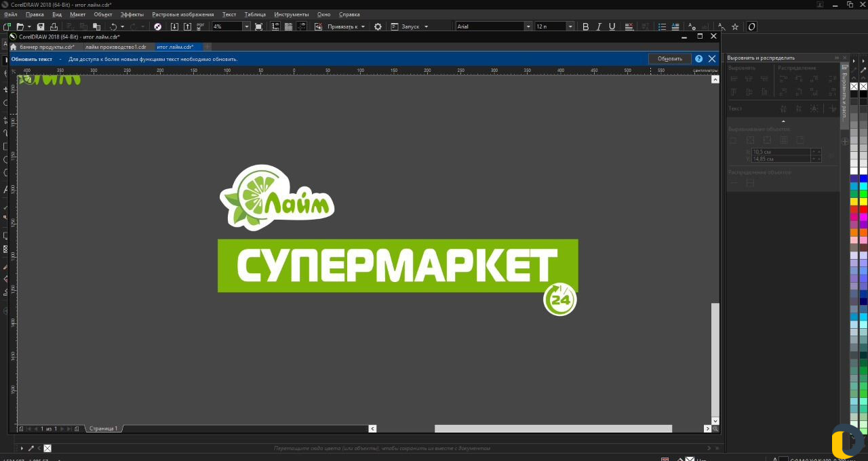This screenshot has width=868, height=461.
Task: Toggle guidelines display
Action: 301,26
